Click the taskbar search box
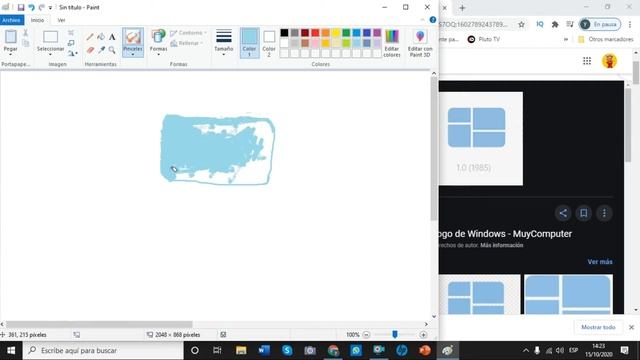640x360 pixels. 103,351
